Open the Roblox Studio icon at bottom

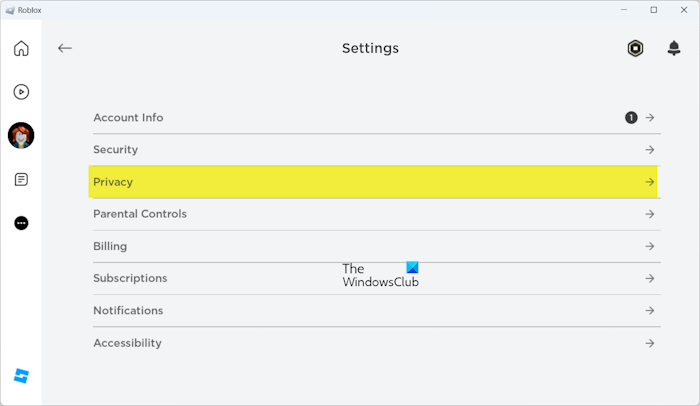pos(21,376)
